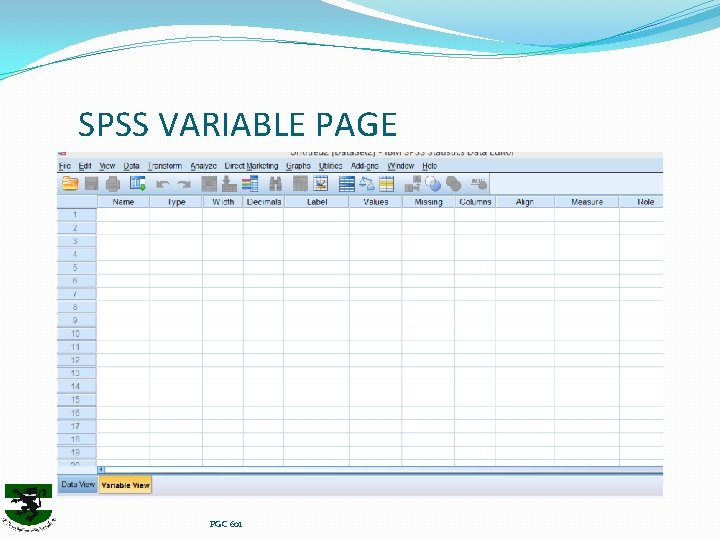Click the Recall recent dialogs icon
This screenshot has width=720, height=540.
(137, 184)
